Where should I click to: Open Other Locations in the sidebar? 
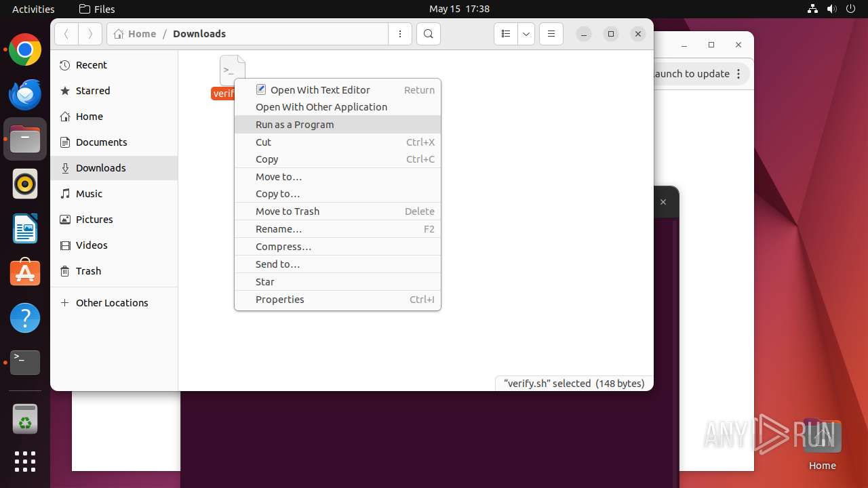(x=114, y=303)
